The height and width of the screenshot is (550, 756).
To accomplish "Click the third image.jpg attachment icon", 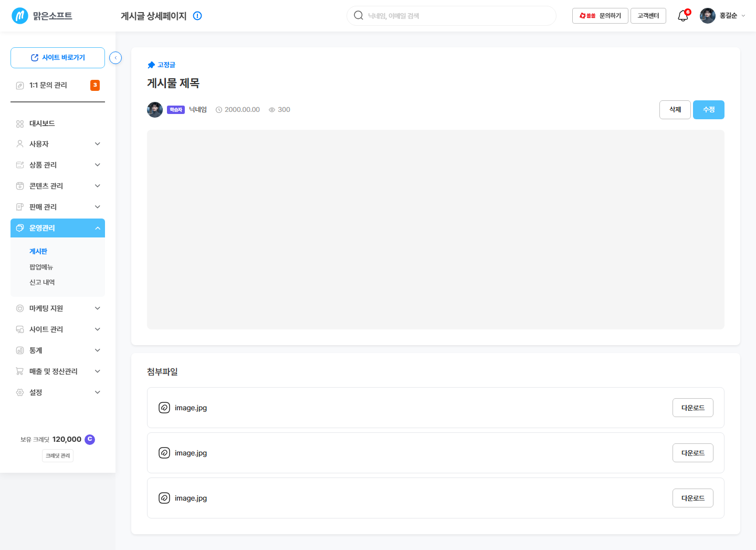I will (x=164, y=498).
